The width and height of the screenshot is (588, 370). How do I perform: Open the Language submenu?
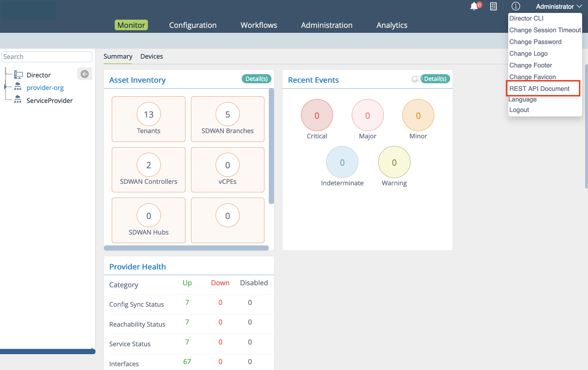pos(523,99)
